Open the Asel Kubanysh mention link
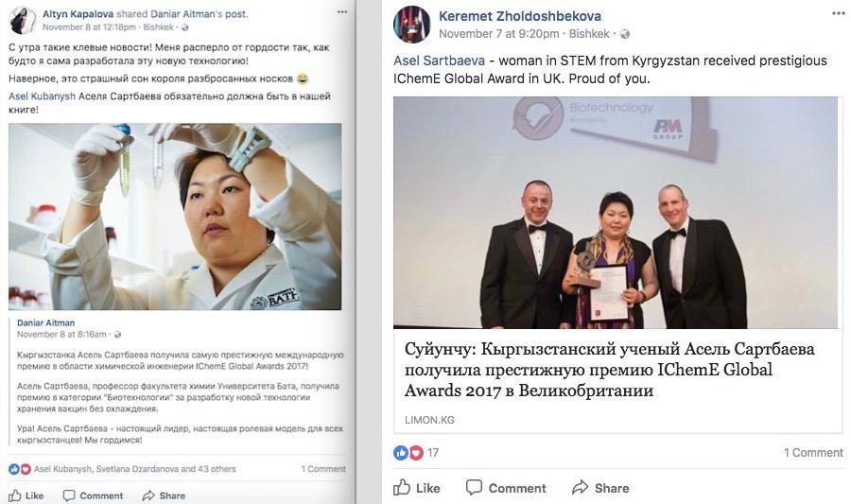851x504 pixels. pos(42,96)
